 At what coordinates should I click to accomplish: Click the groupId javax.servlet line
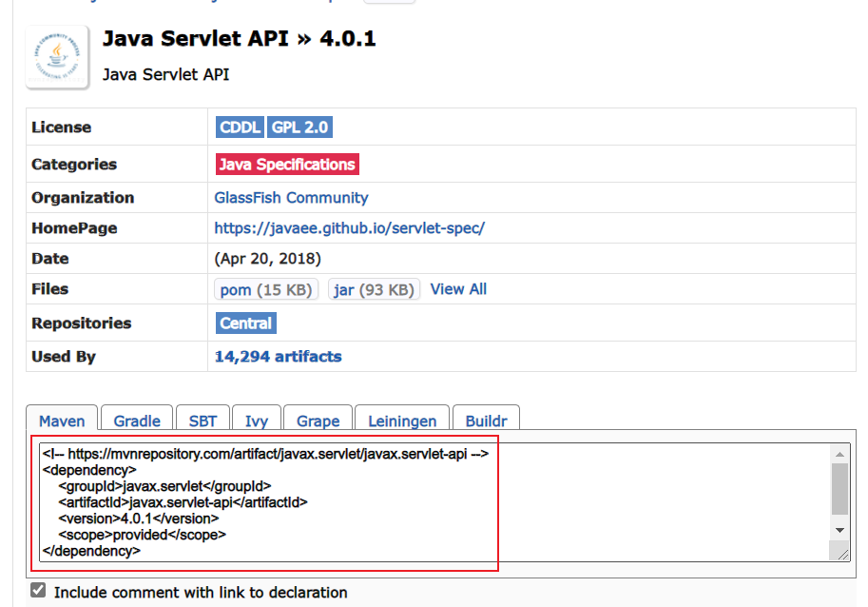click(x=165, y=486)
